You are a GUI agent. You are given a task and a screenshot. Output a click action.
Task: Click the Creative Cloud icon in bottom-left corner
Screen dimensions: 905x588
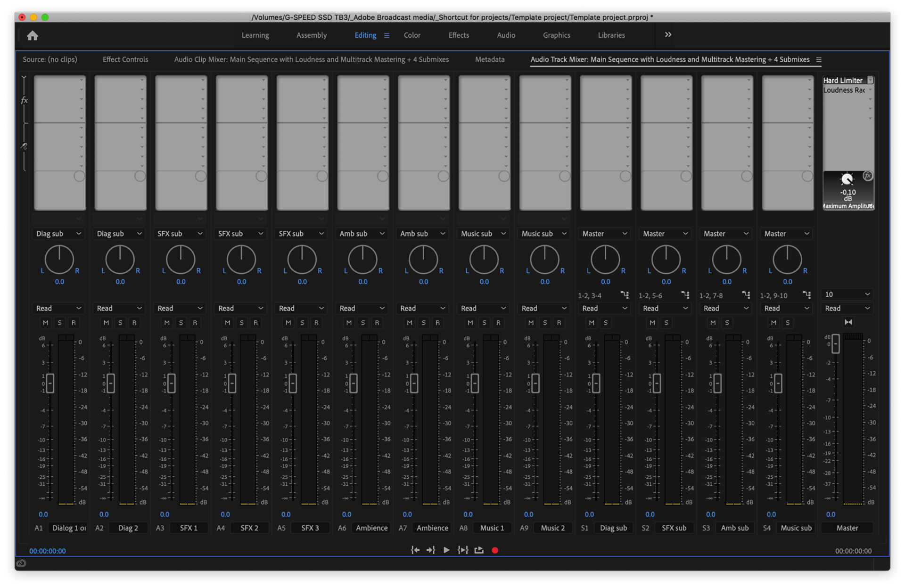[21, 563]
